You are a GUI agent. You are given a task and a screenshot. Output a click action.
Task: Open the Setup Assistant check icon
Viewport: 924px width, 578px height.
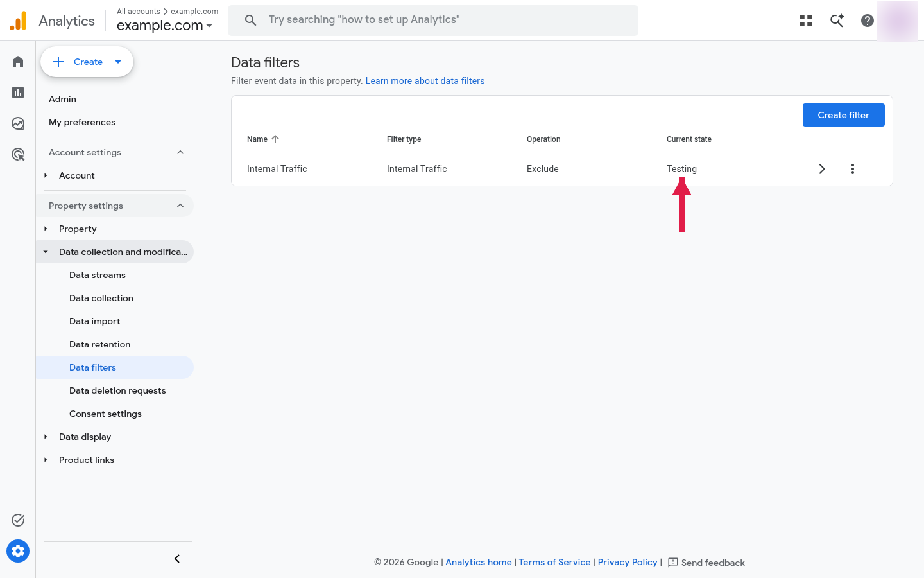click(18, 520)
